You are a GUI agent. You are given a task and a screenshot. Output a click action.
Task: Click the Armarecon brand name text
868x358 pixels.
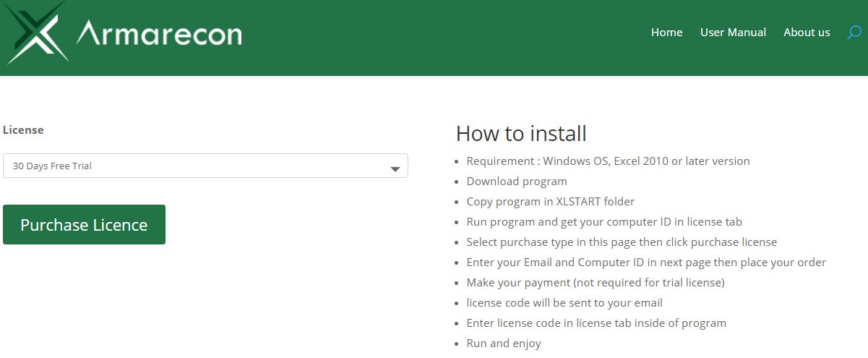[159, 33]
